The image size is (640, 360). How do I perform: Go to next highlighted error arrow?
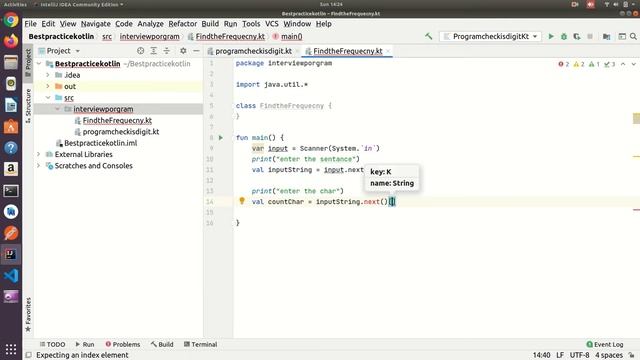pos(633,64)
